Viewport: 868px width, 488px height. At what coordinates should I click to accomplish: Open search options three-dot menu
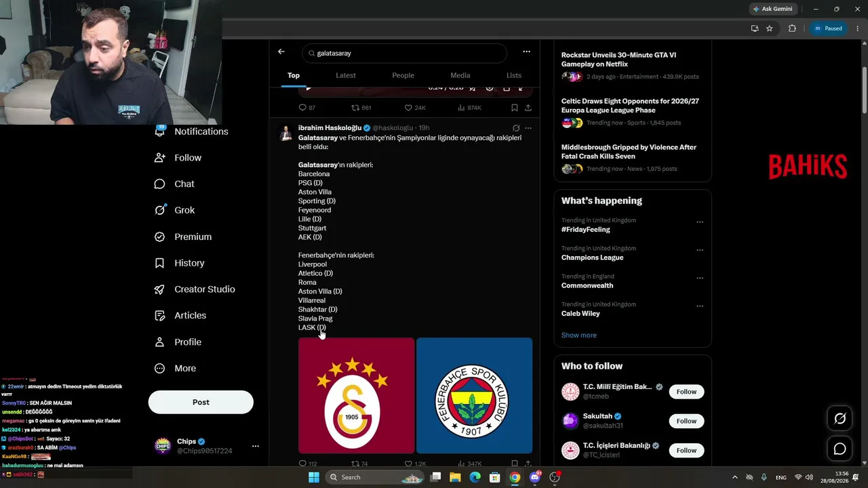coord(526,52)
